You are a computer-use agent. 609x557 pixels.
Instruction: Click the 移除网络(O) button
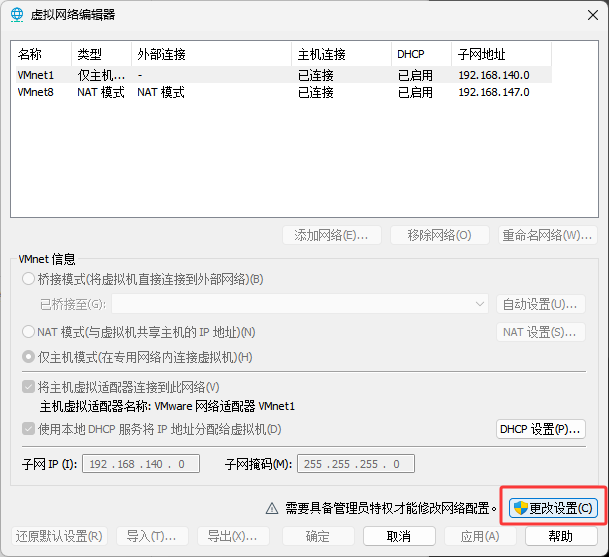pos(439,235)
